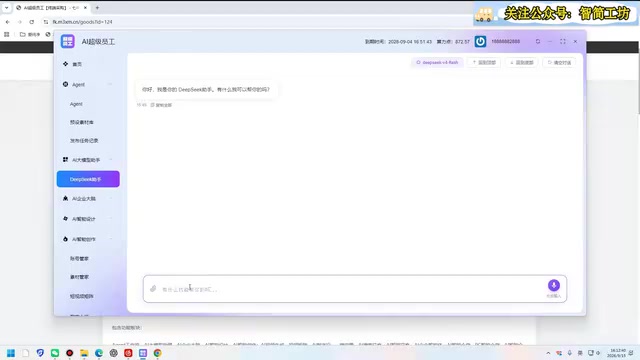Collapse the AI大模型助手 group chevron
The width and height of the screenshot is (640, 360).
click(111, 160)
